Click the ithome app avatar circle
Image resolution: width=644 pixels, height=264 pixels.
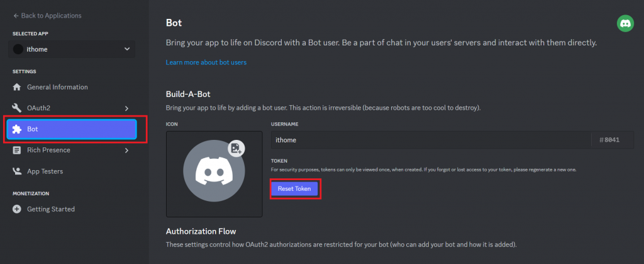pyautogui.click(x=18, y=49)
